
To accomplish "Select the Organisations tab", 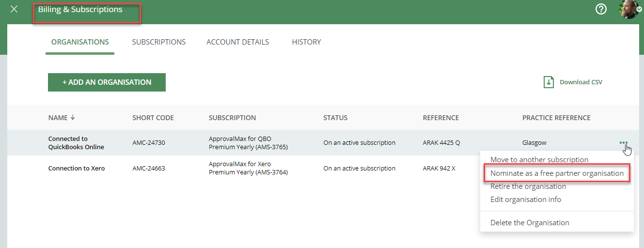I will 80,42.
